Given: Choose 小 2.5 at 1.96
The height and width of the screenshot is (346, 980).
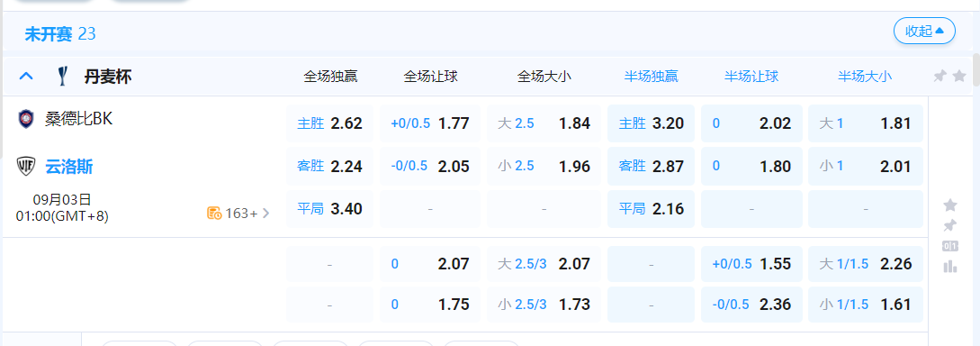Looking at the screenshot, I should pos(544,167).
